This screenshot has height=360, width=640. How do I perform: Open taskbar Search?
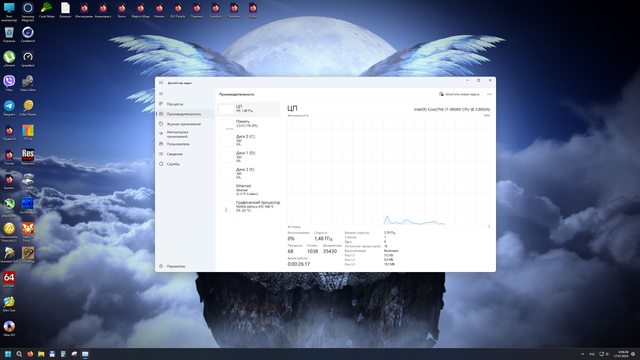pos(19,354)
